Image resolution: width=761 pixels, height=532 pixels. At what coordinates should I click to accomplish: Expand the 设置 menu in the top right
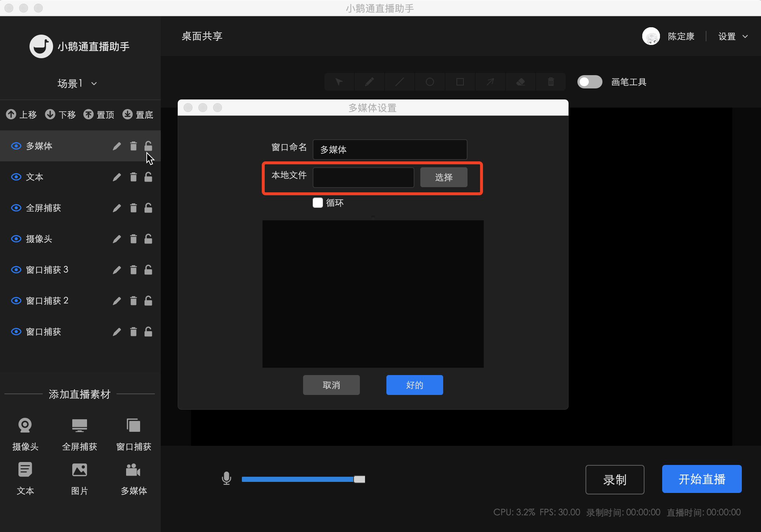[733, 36]
